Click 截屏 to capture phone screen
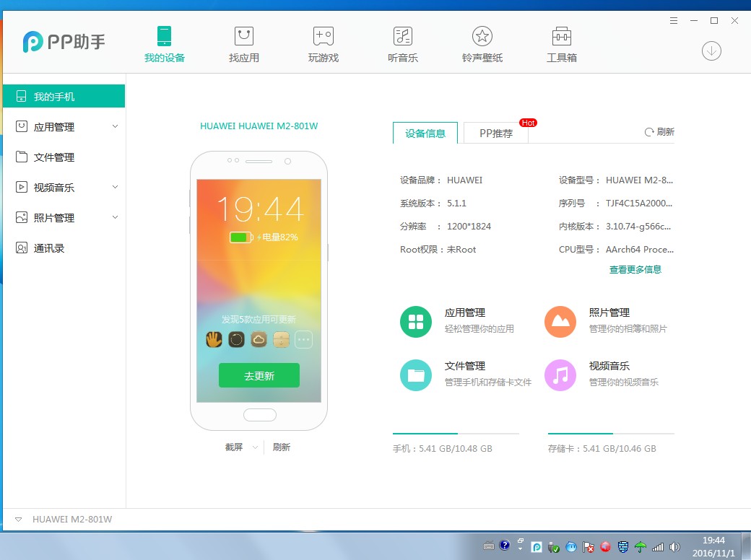 (x=234, y=447)
